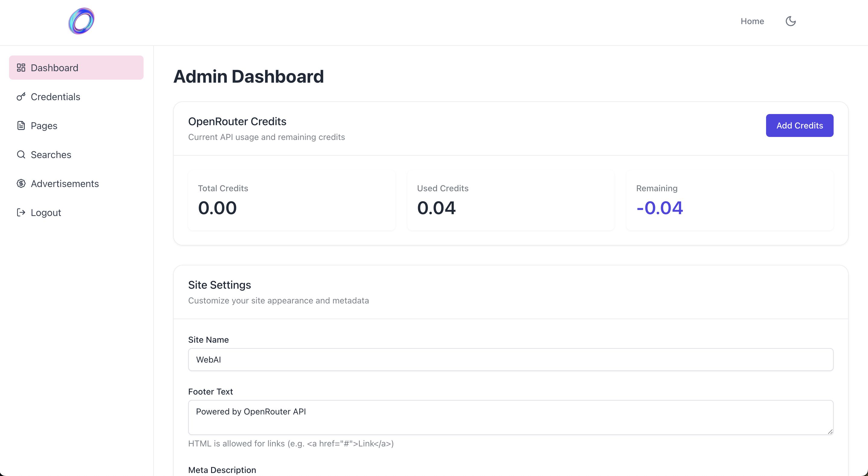
Task: Click the Remaining label
Action: [x=656, y=189]
